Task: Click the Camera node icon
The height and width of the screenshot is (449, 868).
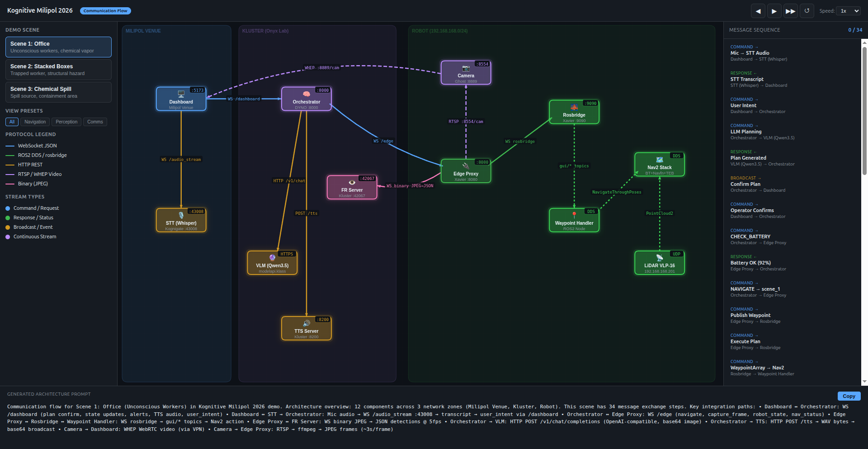Action: click(x=466, y=69)
